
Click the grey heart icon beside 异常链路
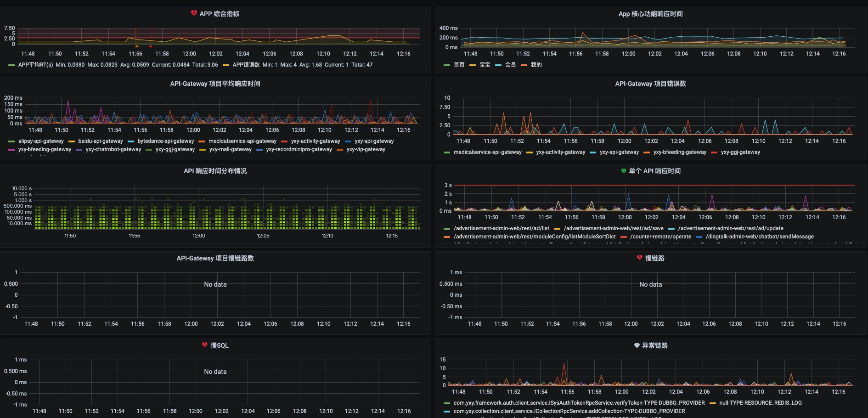tap(637, 345)
